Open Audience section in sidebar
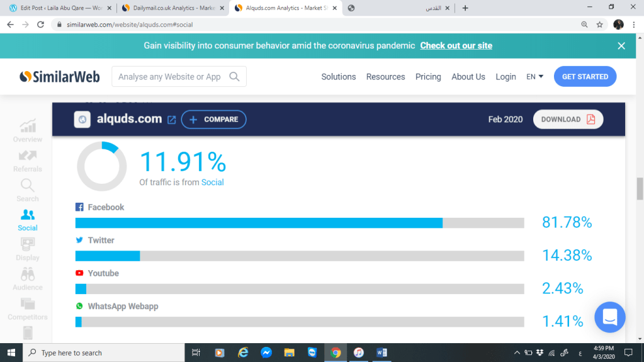Screen dimensions: 644x362 click(x=28, y=279)
